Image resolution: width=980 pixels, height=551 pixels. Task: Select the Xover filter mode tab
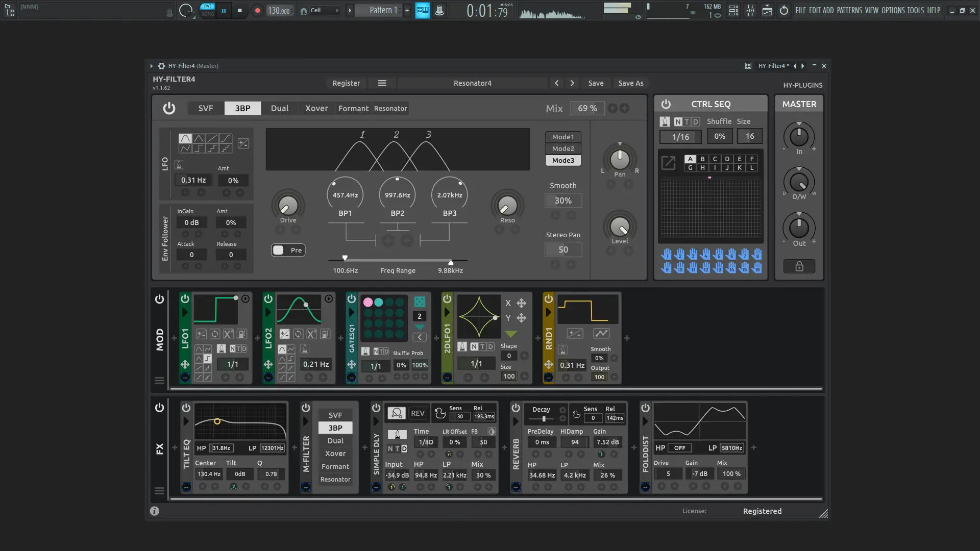pos(316,108)
